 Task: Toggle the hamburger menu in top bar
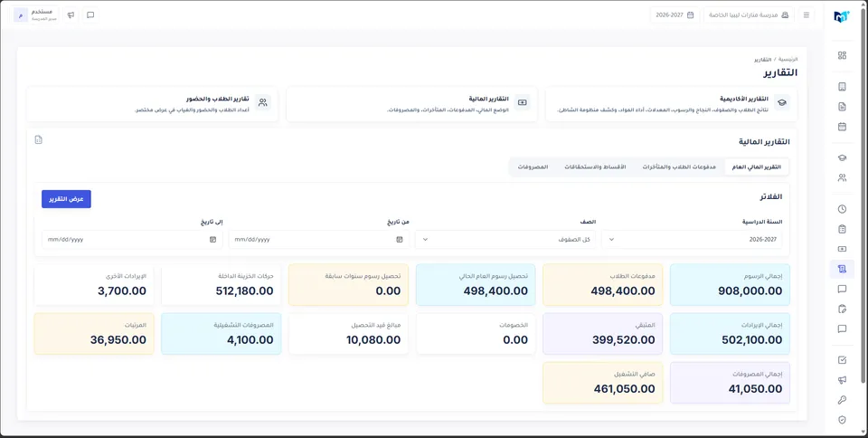pyautogui.click(x=806, y=15)
